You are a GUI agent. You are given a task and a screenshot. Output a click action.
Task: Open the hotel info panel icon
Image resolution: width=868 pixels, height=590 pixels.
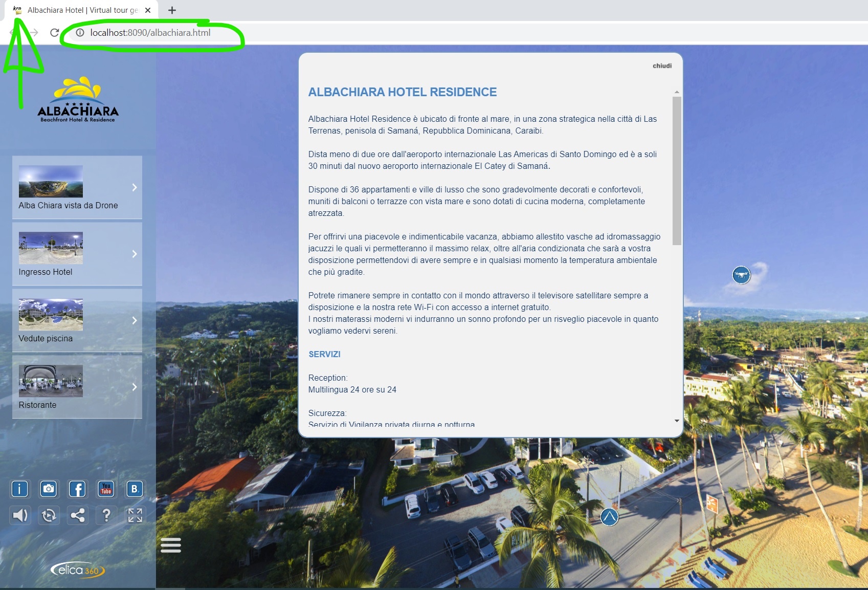20,489
